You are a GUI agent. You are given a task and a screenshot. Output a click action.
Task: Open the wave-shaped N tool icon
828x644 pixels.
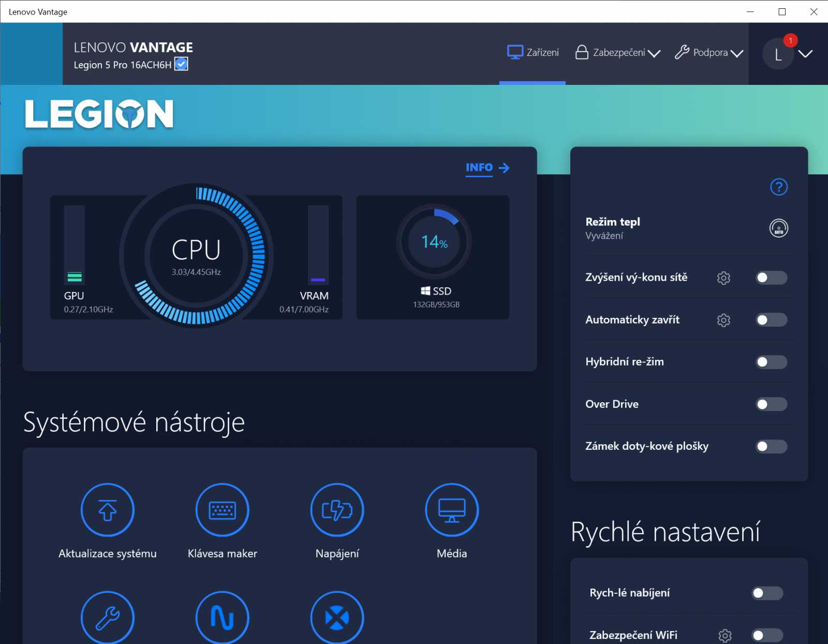coord(223,617)
